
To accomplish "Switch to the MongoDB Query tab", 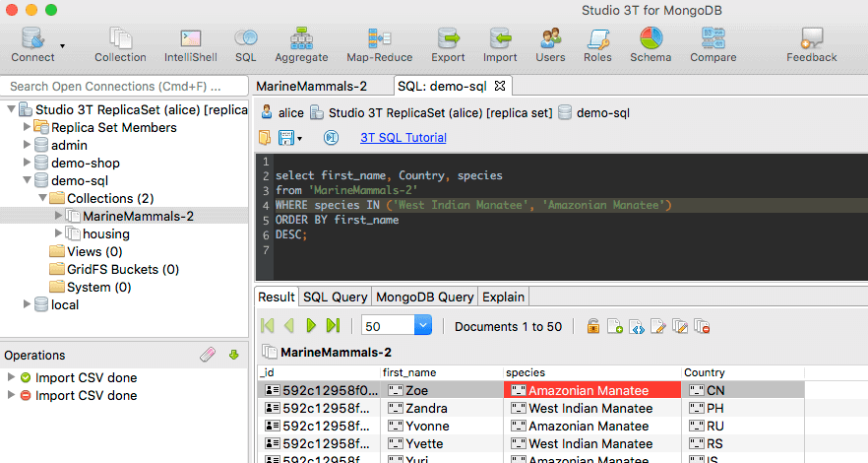I will pyautogui.click(x=424, y=297).
